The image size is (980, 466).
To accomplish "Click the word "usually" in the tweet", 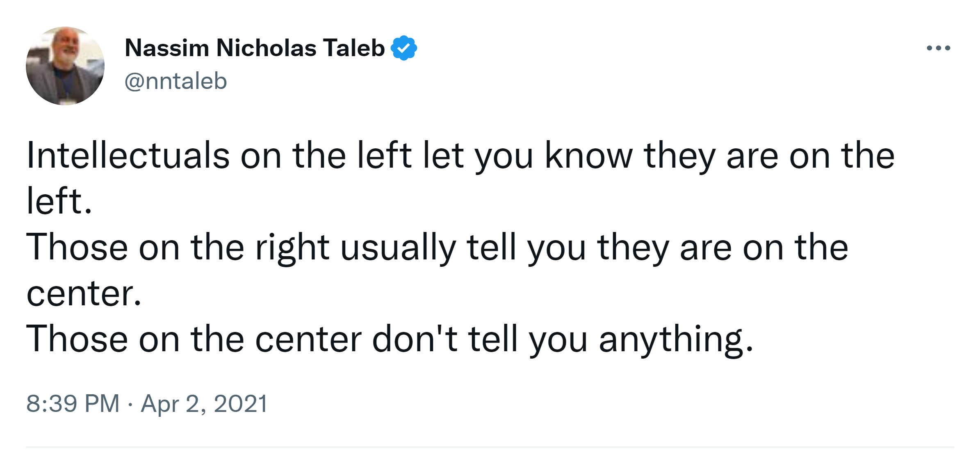I will click(398, 248).
